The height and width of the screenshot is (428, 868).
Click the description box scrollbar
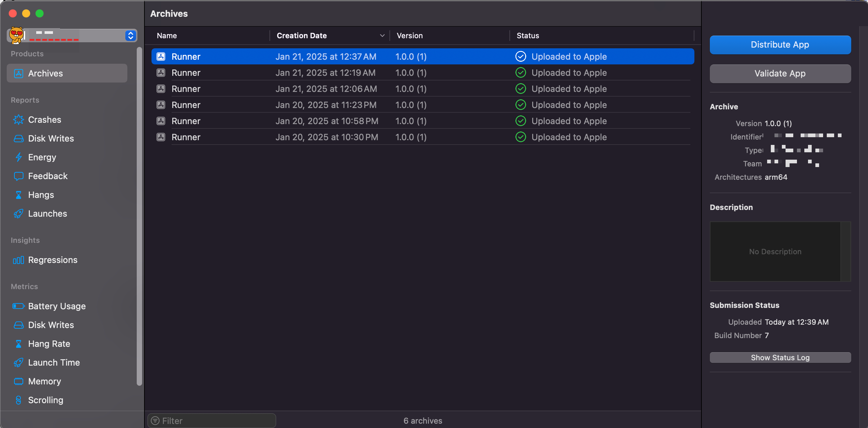(846, 251)
